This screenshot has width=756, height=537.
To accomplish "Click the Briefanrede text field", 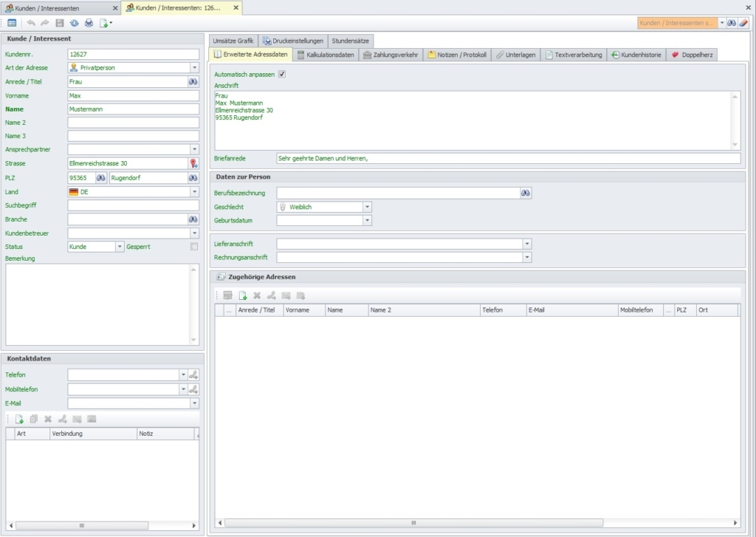I will click(508, 158).
